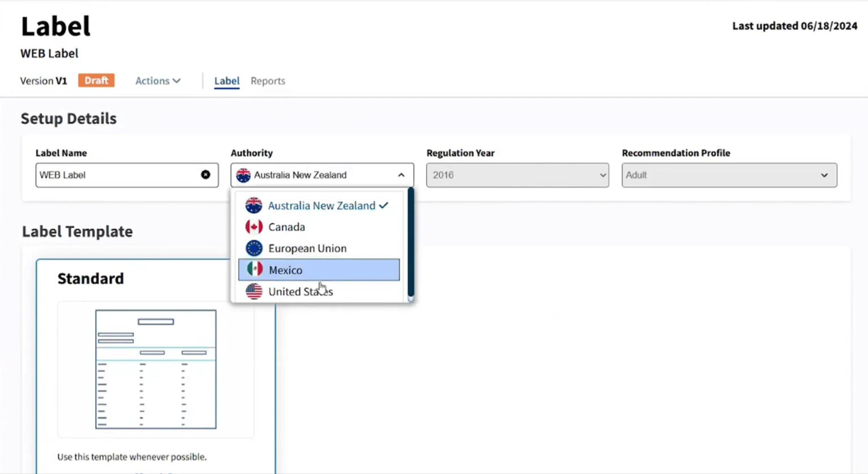Clear the Label Name field with X icon
The width and height of the screenshot is (868, 474).
click(205, 175)
